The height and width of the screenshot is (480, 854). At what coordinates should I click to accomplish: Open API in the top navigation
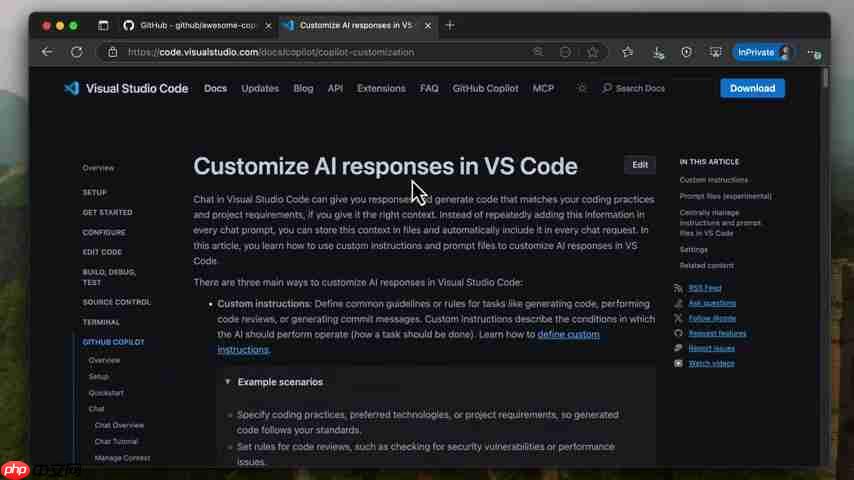click(336, 88)
